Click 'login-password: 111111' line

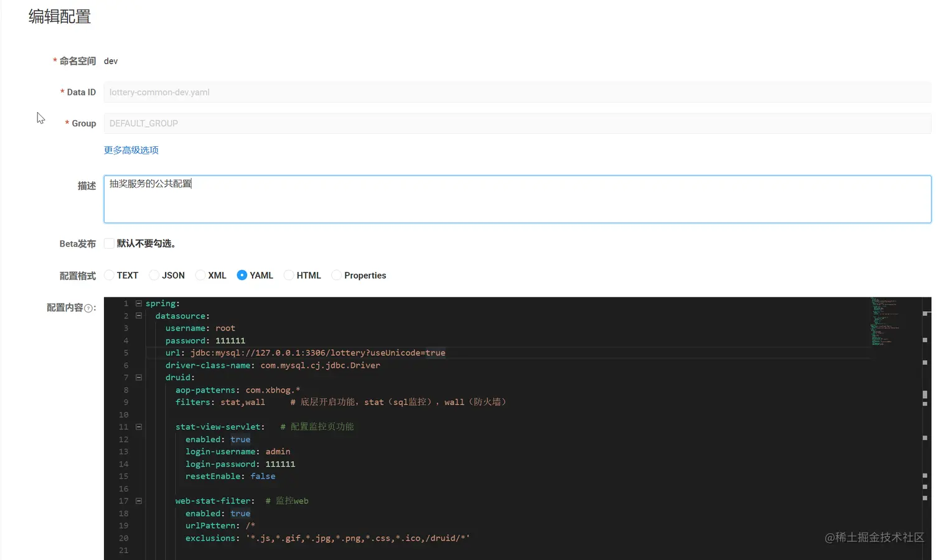240,464
